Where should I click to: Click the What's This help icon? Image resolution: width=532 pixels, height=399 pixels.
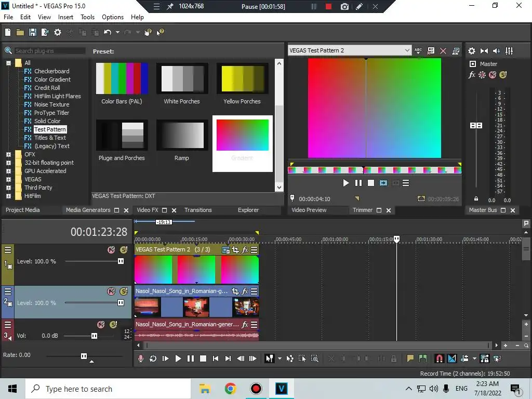point(160,32)
